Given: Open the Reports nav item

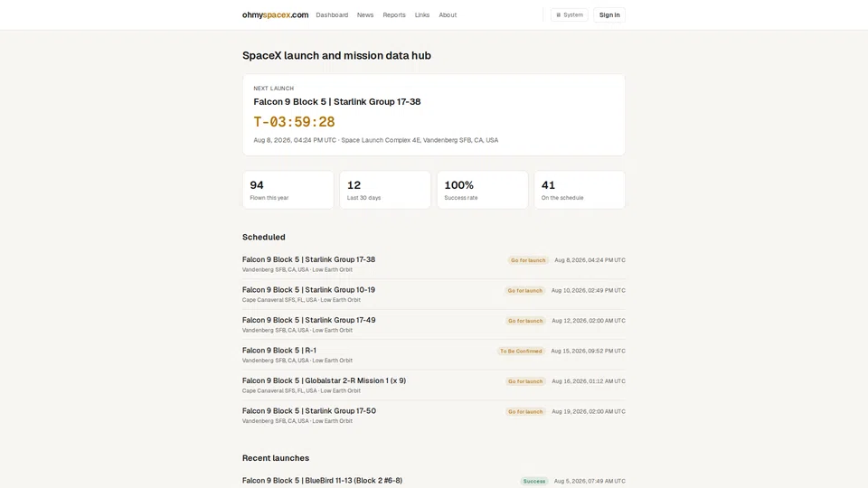Looking at the screenshot, I should click(x=393, y=15).
